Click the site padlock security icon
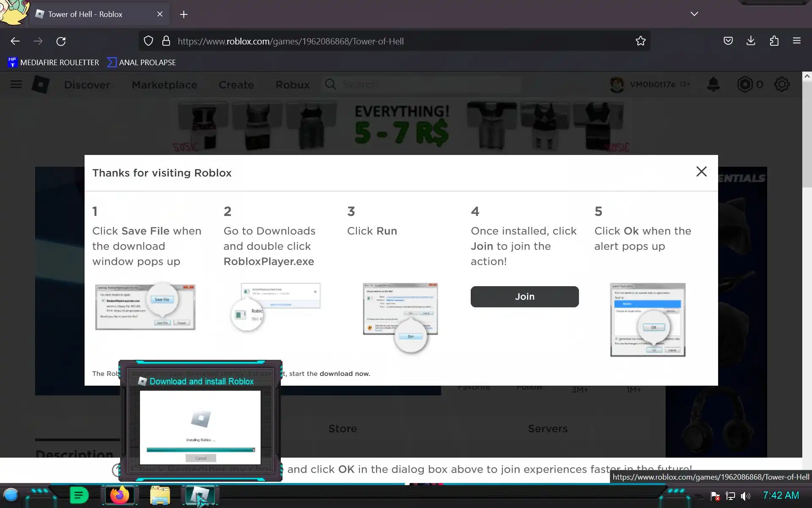812x508 pixels. coord(166,41)
